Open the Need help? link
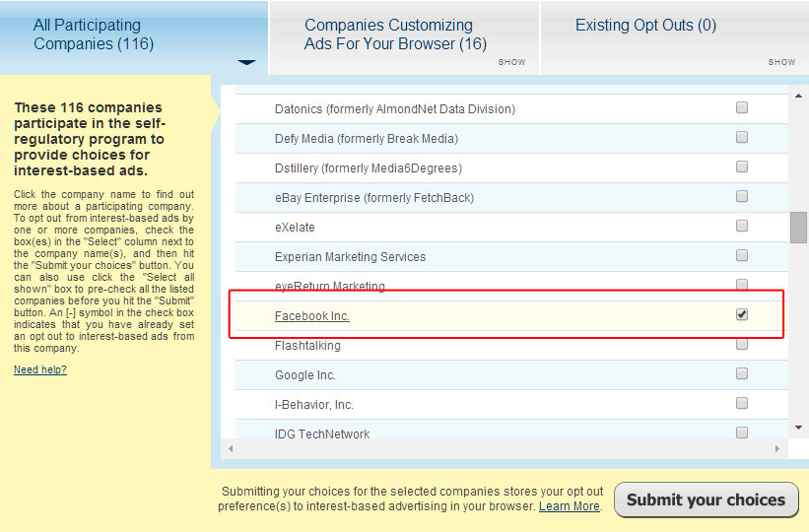Image resolution: width=809 pixels, height=532 pixels. (x=40, y=369)
